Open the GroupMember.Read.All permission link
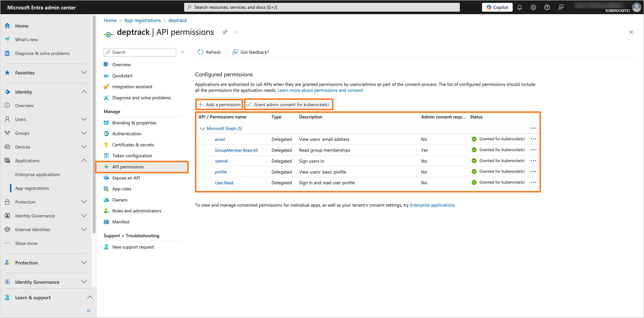Screen dimensions: 644x318 (236, 150)
